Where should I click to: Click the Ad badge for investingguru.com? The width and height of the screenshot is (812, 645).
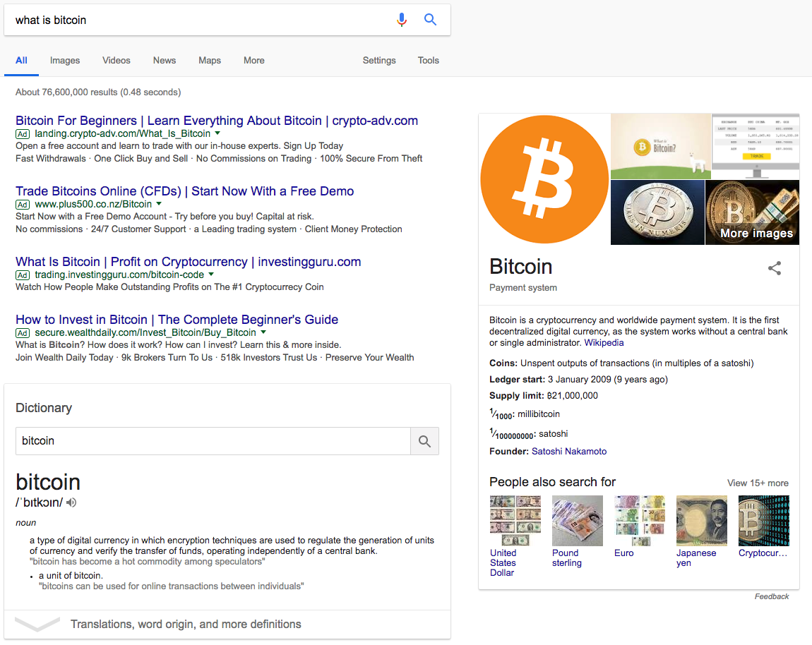coord(23,275)
